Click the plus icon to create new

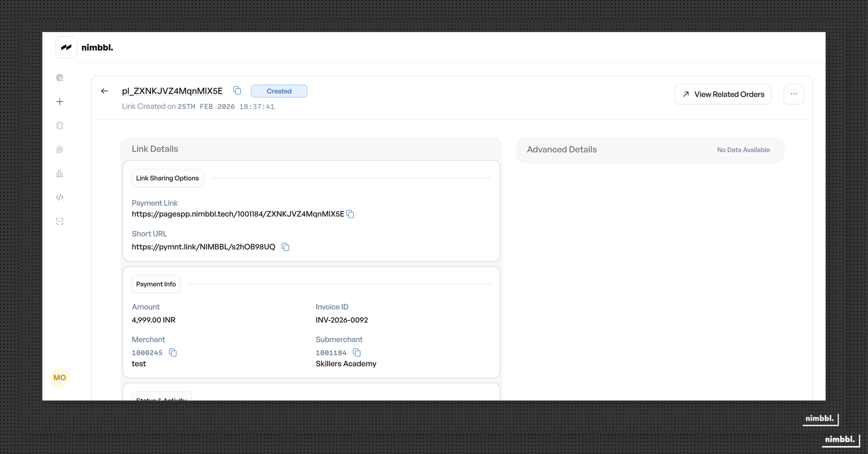tap(60, 102)
